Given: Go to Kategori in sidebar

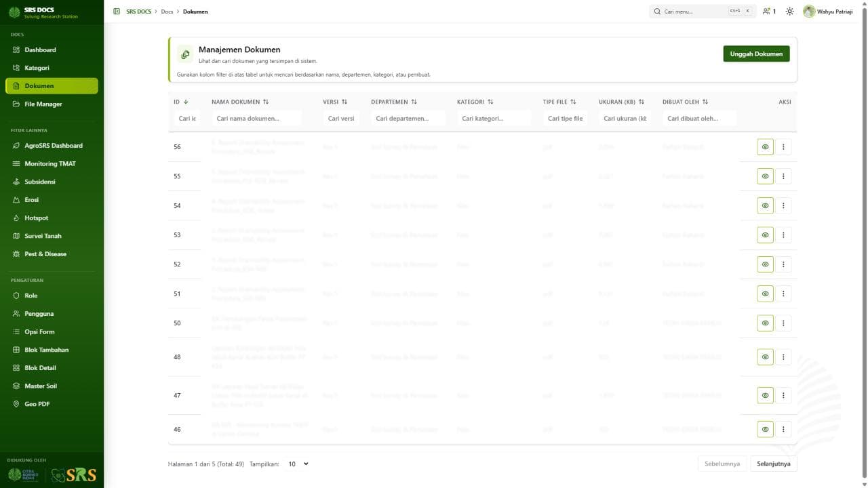Looking at the screenshot, I should coord(52,68).
